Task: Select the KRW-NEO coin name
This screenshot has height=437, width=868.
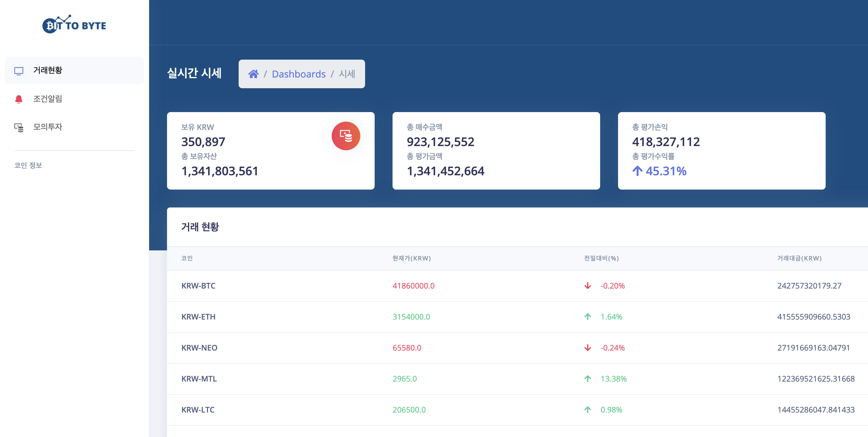Action: click(x=200, y=348)
